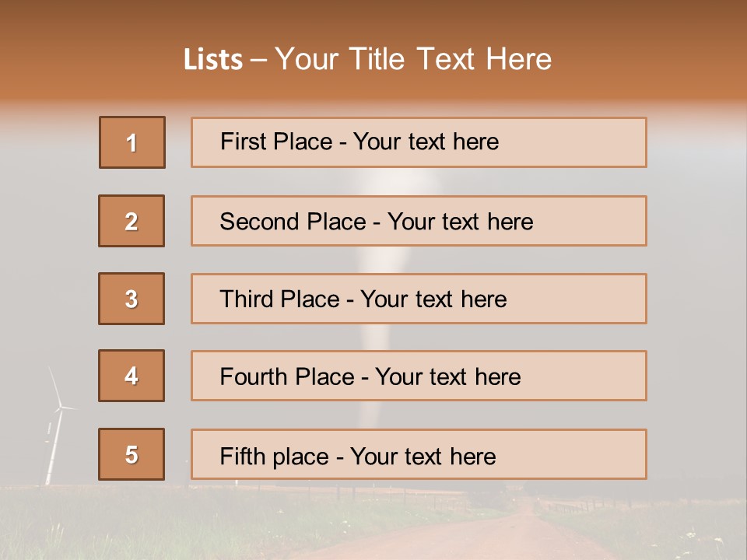747x560 pixels.
Task: Click the bold word Lists in title
Action: [212, 60]
